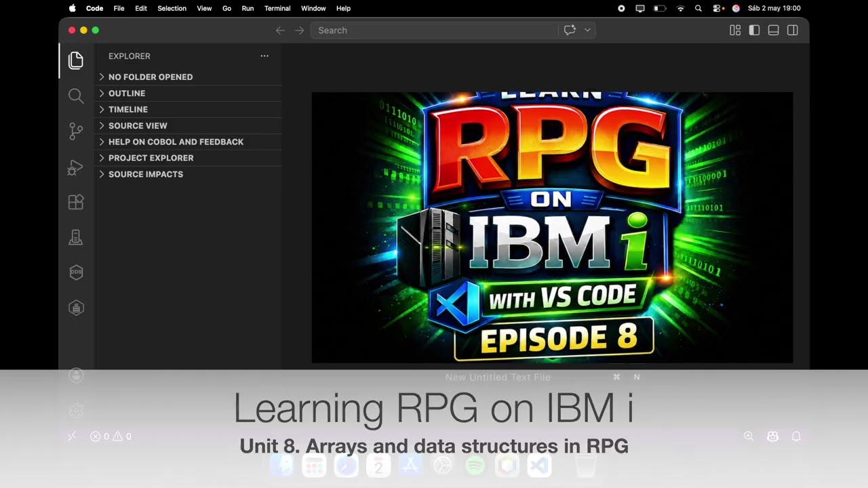The width and height of the screenshot is (868, 488).
Task: Click the Explorer more actions ellipsis
Action: (264, 56)
